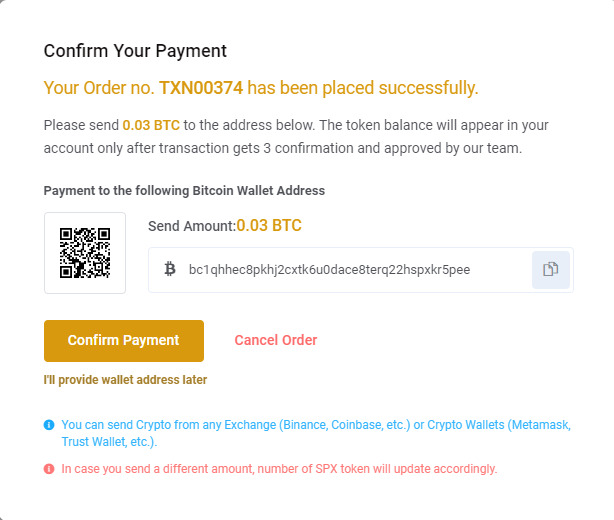Viewport: 614px width, 520px height.
Task: Click inside the wallet address field
Action: coord(330,269)
